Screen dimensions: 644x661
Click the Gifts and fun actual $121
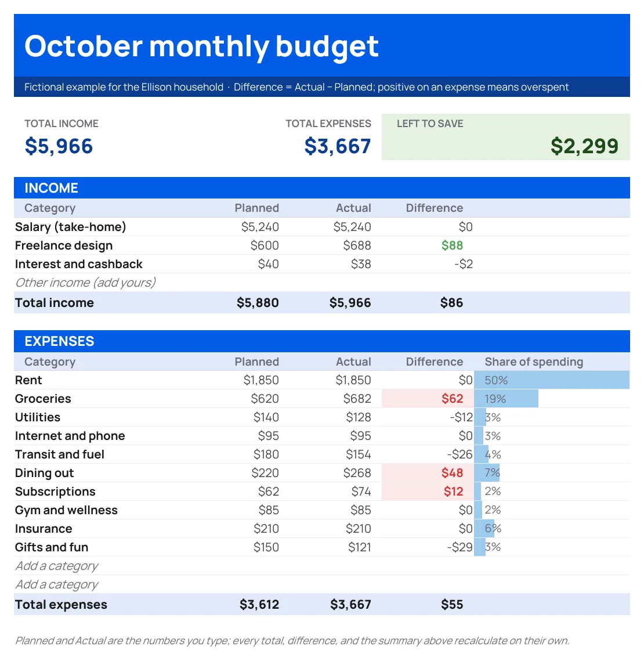(360, 547)
